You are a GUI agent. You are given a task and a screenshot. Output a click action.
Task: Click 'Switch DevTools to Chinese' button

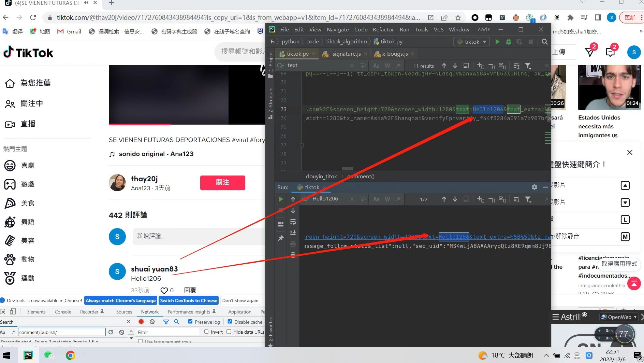(189, 301)
